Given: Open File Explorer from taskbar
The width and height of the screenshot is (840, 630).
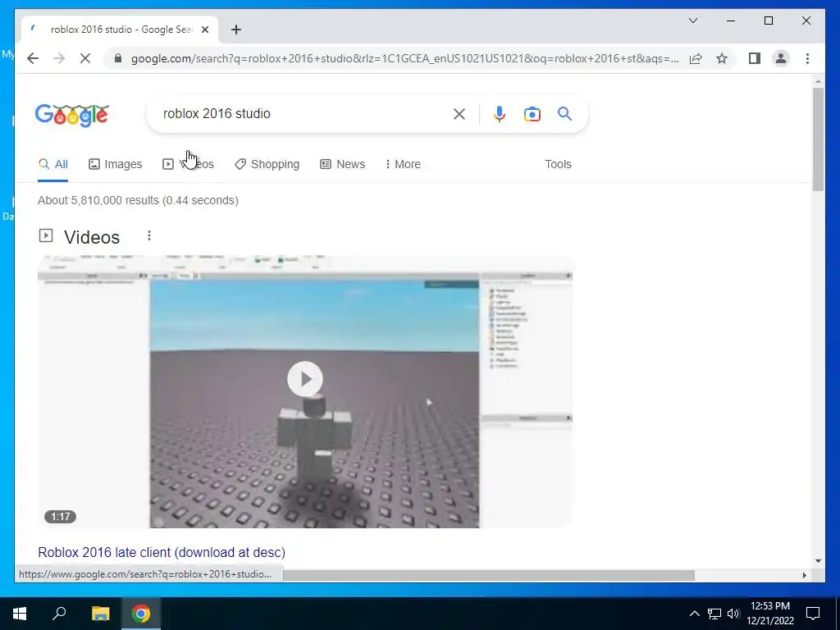Looking at the screenshot, I should tap(100, 614).
